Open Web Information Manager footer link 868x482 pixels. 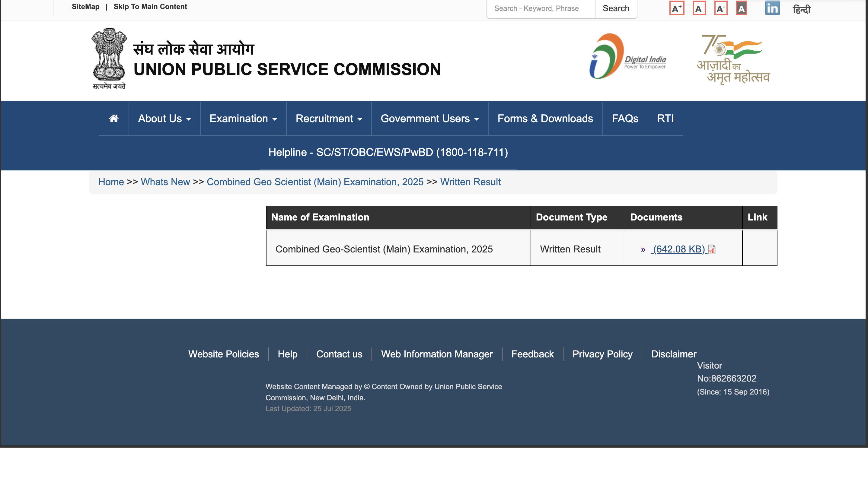pos(437,354)
